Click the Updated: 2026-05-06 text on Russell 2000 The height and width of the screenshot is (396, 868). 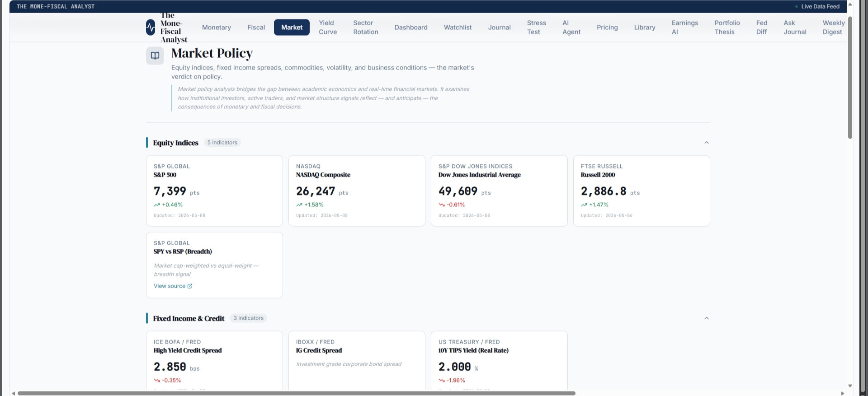coord(607,216)
